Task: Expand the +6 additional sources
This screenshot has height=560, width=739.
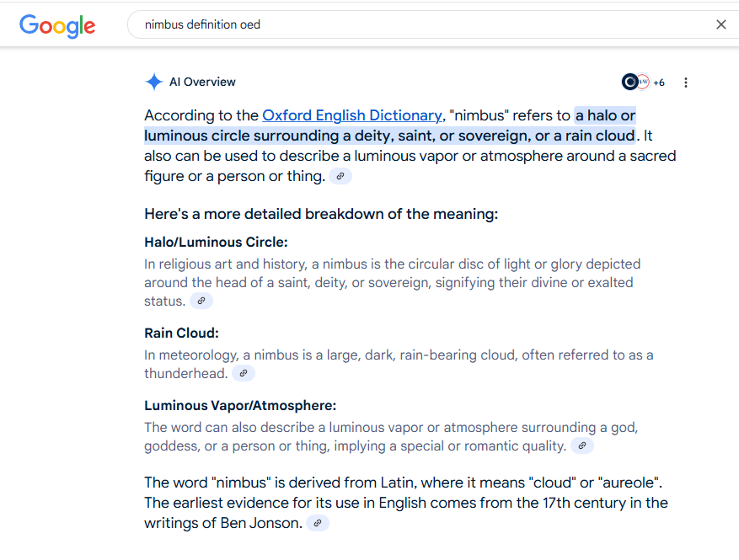Action: [x=659, y=83]
